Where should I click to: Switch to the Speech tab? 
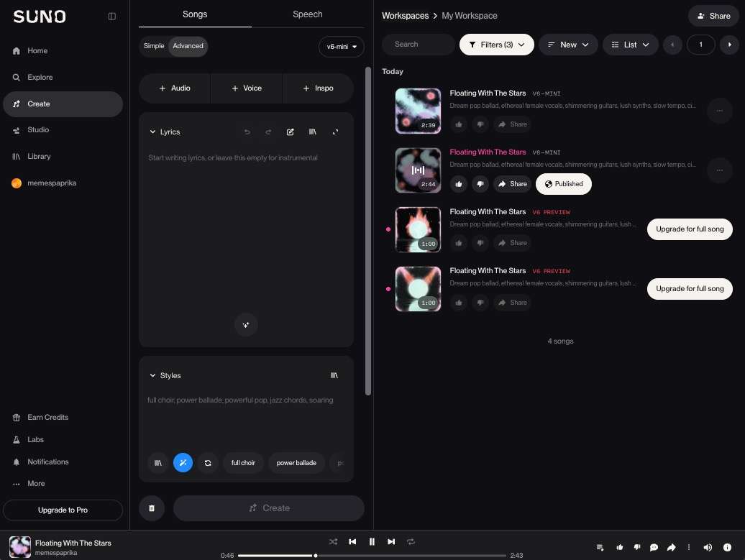tap(307, 14)
